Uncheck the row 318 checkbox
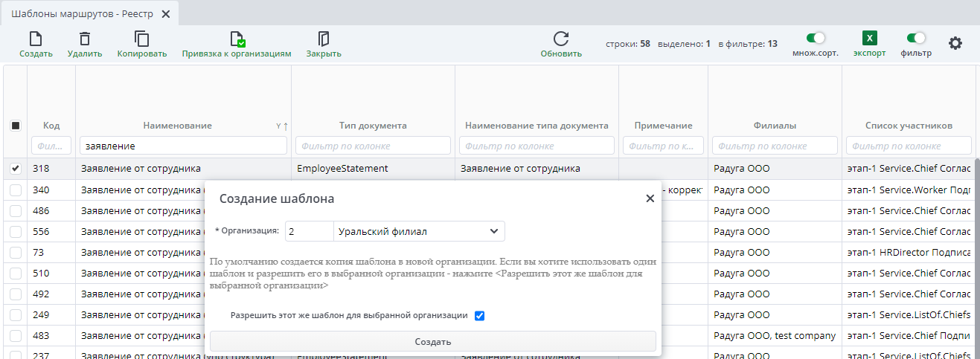This screenshot has height=359, width=980. pos(16,169)
